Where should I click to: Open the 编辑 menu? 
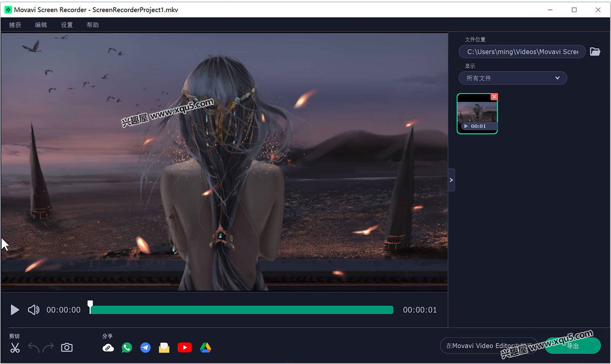(x=41, y=25)
